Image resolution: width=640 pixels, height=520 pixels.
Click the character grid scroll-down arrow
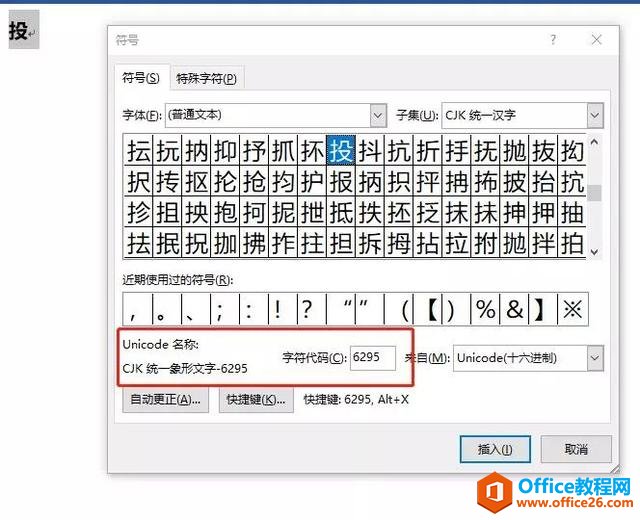[x=595, y=252]
